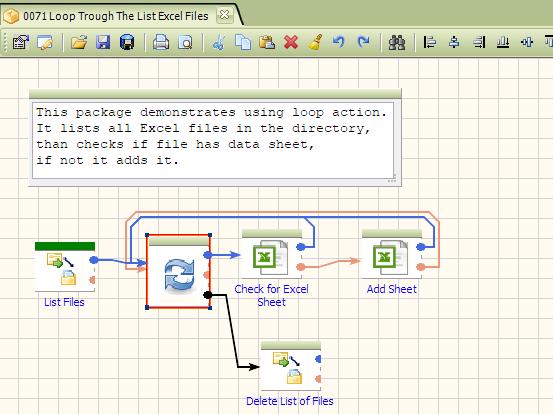Save the package with the blue floppy icon
Screen dimensions: 553x414
point(103,42)
